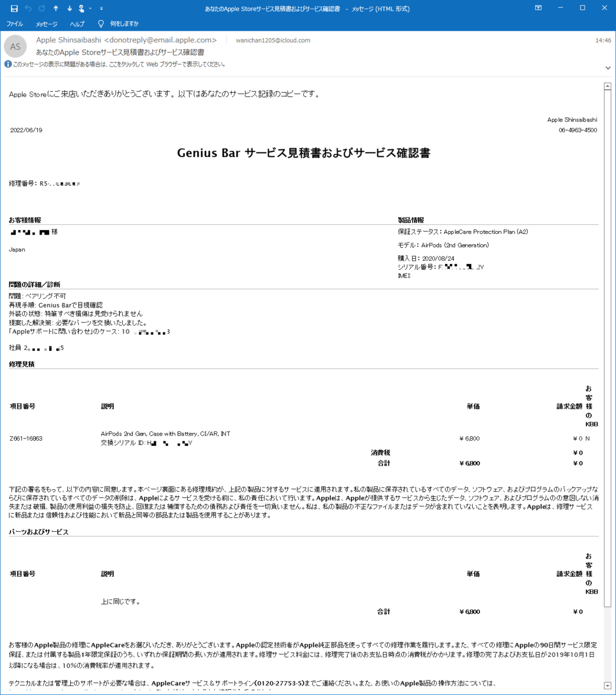616x695 pixels.
Task: Click 上に同じです text
Action: (x=121, y=601)
